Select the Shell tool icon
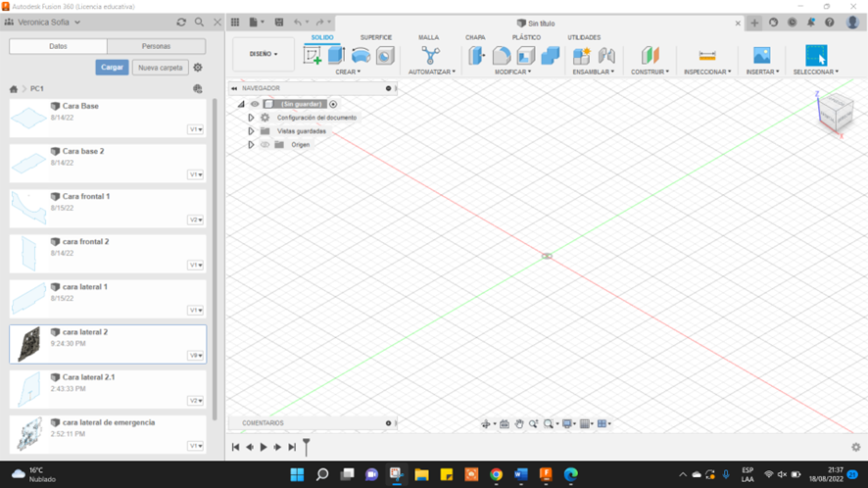 pos(526,56)
